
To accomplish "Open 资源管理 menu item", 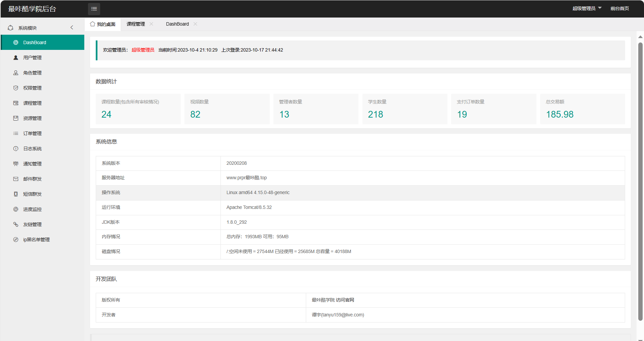I will 42,118.
